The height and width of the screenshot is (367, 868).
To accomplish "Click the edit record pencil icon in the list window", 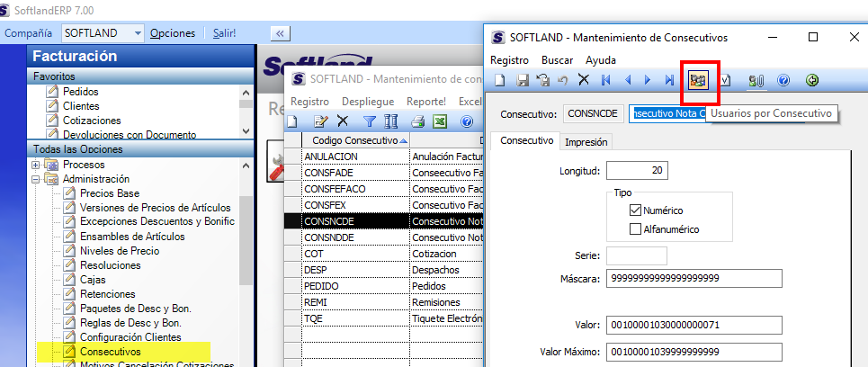I will click(320, 121).
